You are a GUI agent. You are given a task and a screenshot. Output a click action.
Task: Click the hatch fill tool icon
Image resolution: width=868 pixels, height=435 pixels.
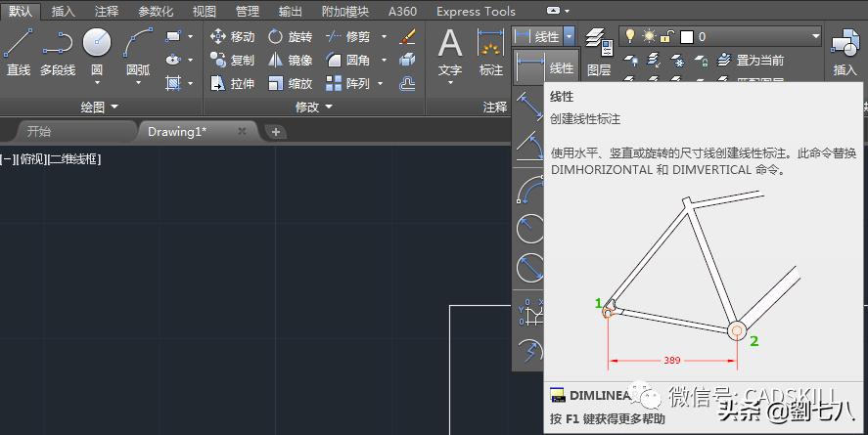[173, 83]
